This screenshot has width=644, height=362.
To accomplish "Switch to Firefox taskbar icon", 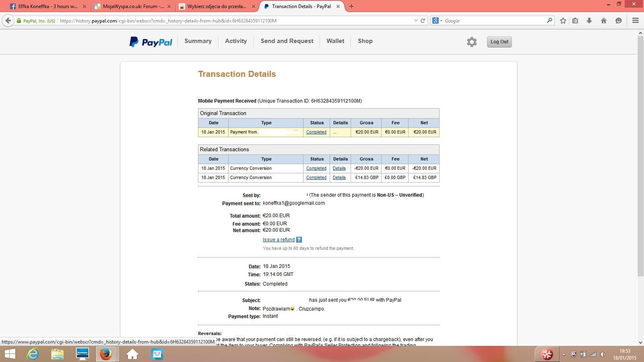I will point(106,354).
